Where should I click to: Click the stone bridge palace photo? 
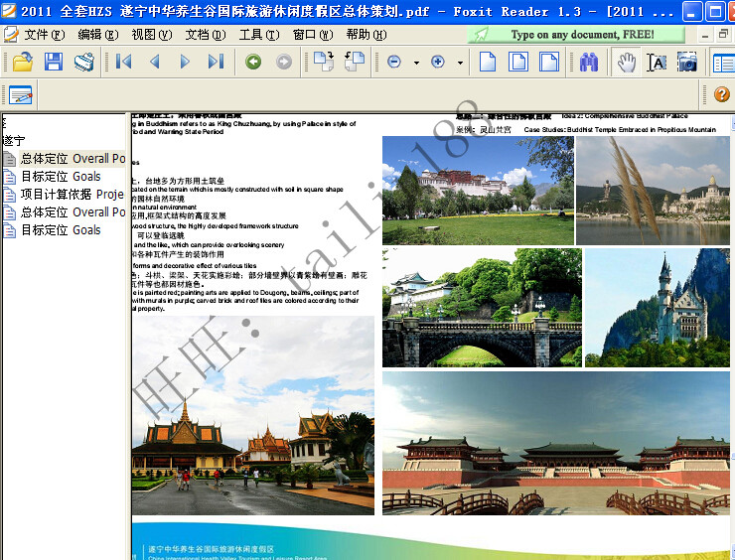(482, 308)
